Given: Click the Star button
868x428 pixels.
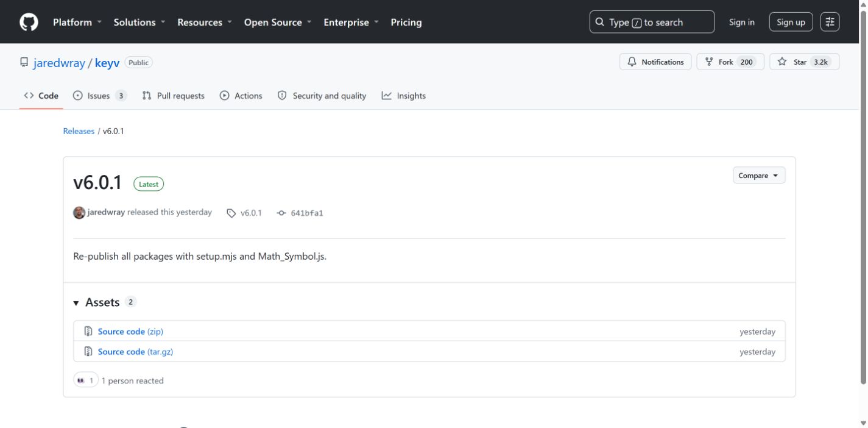Looking at the screenshot, I should pos(805,62).
